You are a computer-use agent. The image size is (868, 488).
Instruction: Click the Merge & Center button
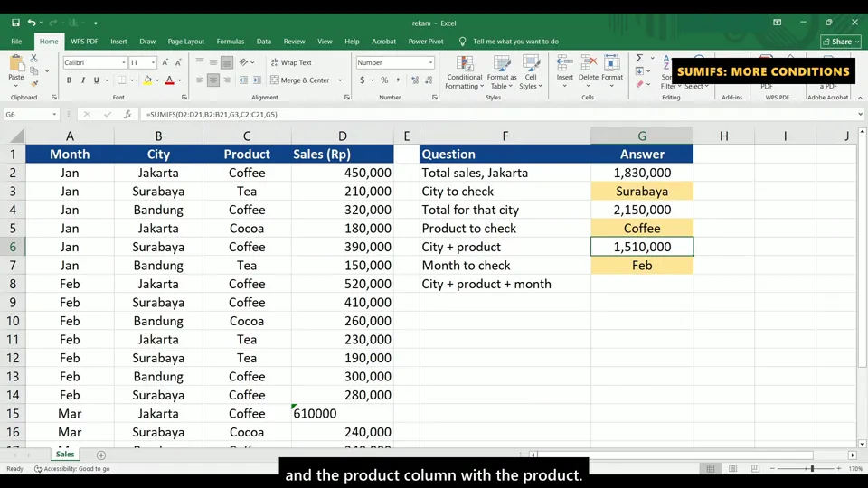coord(300,80)
